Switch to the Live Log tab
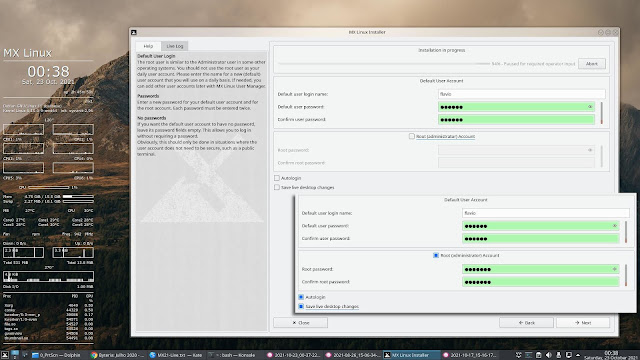 coord(175,46)
